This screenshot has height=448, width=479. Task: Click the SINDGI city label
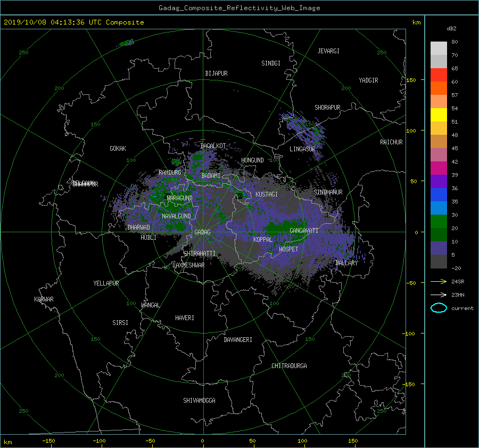tap(271, 63)
